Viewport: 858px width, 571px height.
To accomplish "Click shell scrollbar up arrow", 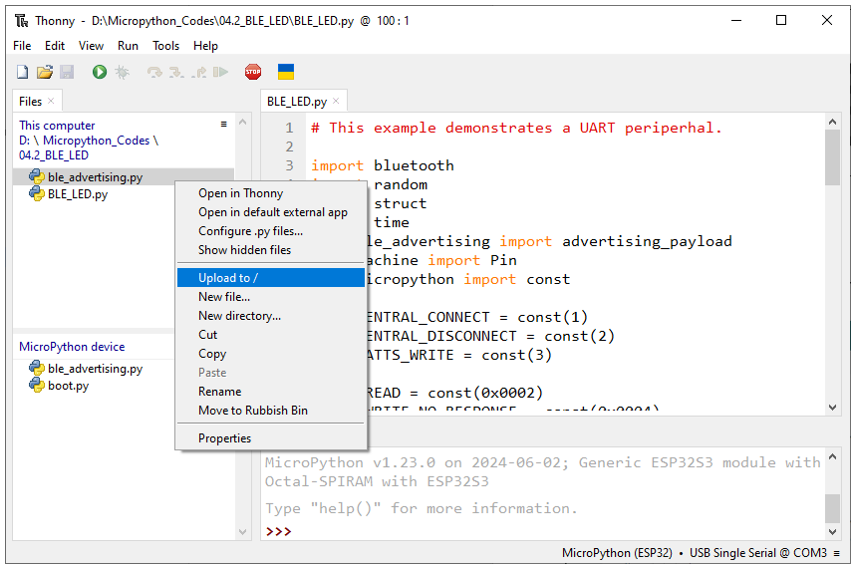I will pos(832,457).
